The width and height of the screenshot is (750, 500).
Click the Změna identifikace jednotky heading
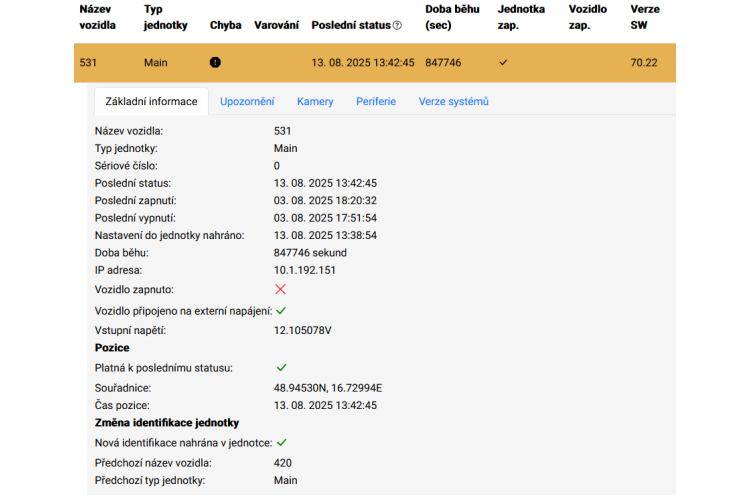tap(166, 423)
